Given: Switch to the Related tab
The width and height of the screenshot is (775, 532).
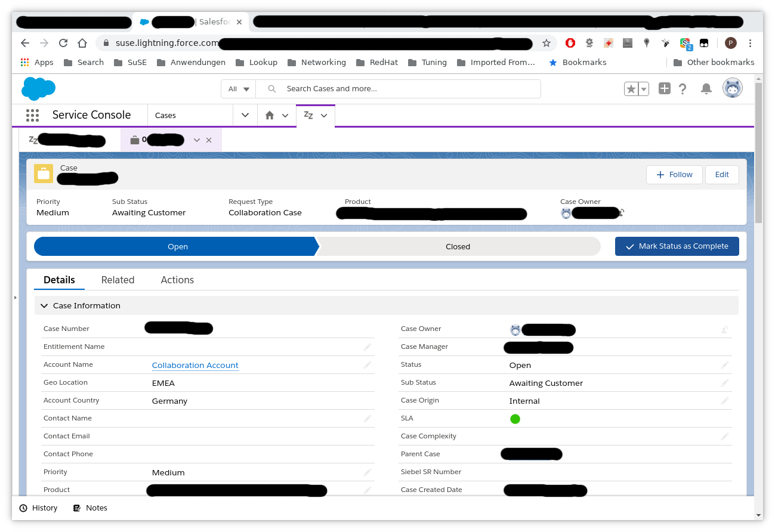Looking at the screenshot, I should point(118,280).
